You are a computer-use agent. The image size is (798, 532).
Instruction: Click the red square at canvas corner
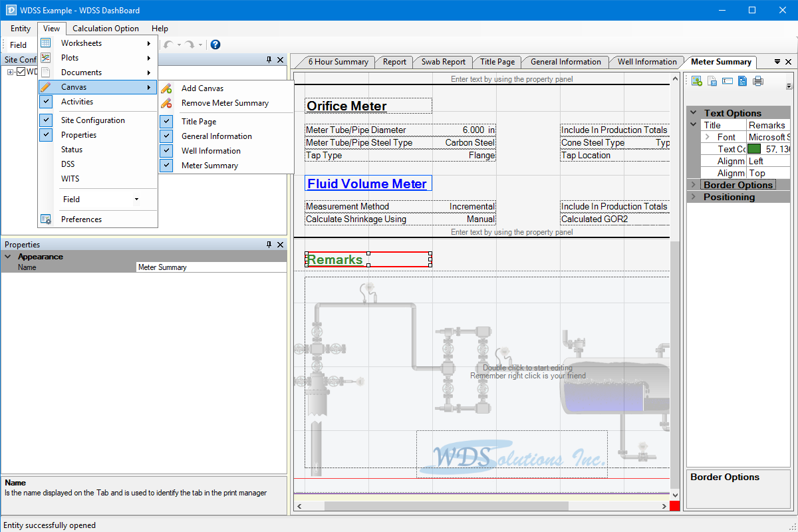click(675, 506)
